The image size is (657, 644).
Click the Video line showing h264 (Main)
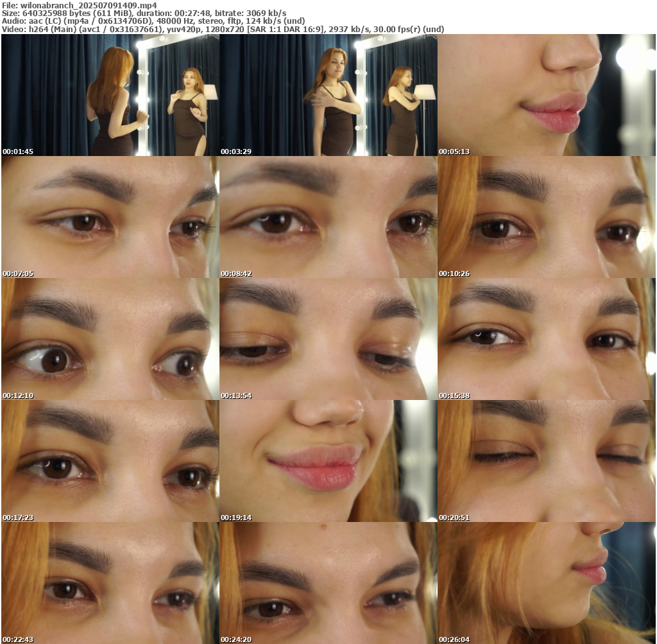click(x=223, y=29)
